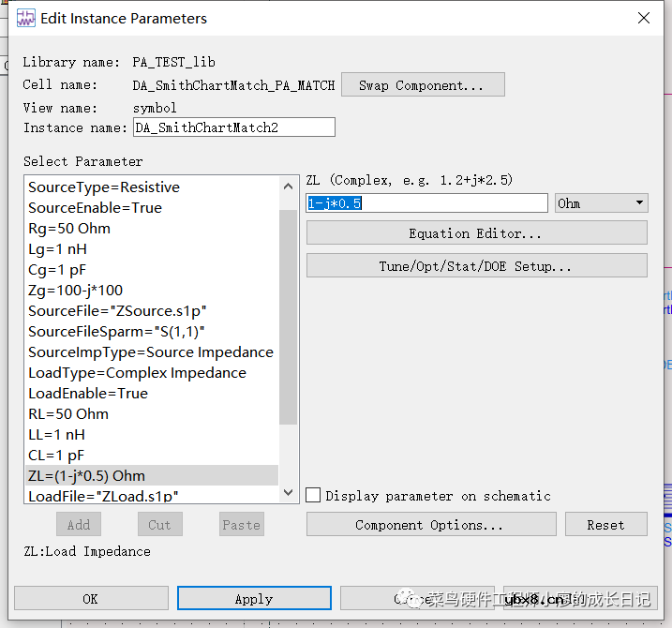Viewport: 672px width, 628px height.
Task: Open the Equation Editor
Action: pyautogui.click(x=476, y=233)
